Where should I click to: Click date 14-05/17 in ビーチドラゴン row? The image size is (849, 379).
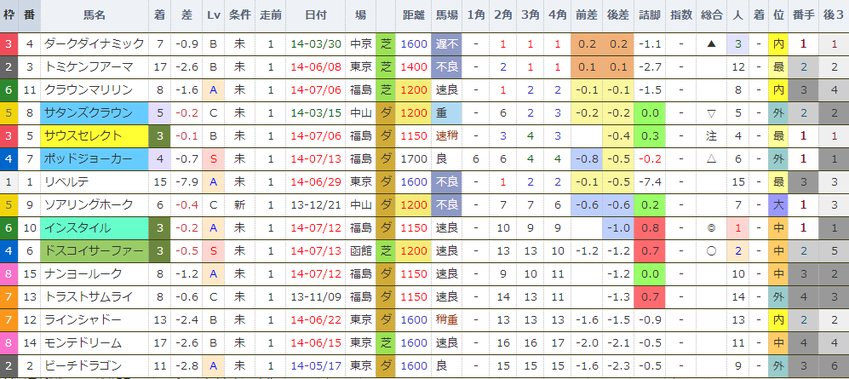[316, 366]
